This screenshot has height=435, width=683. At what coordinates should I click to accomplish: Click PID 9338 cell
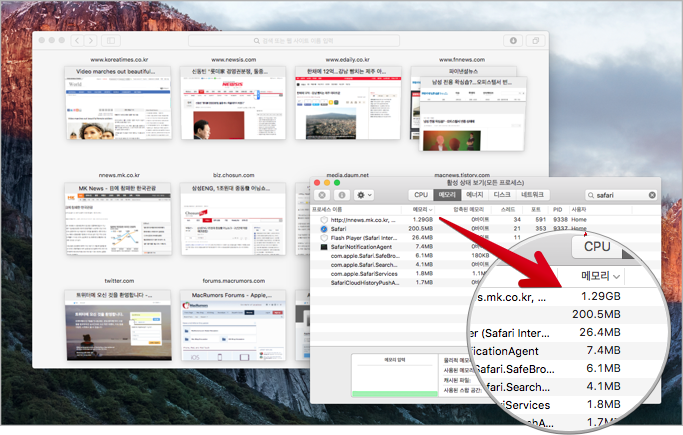560,220
